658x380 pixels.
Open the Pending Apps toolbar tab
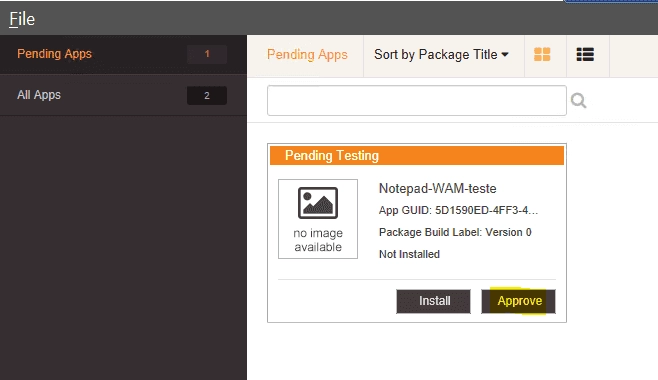click(307, 55)
